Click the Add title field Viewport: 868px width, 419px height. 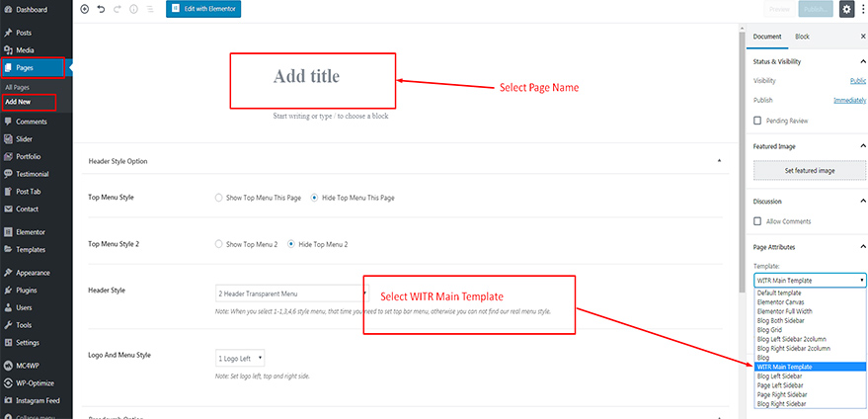(x=311, y=77)
